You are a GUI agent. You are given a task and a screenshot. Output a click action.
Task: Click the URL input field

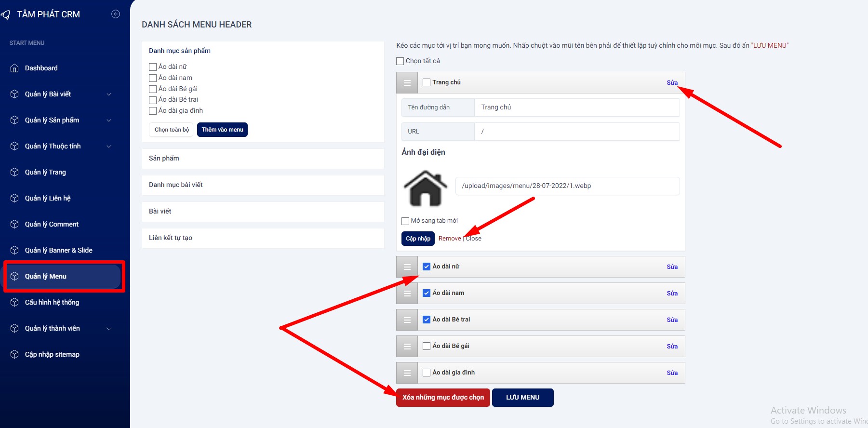click(x=576, y=132)
